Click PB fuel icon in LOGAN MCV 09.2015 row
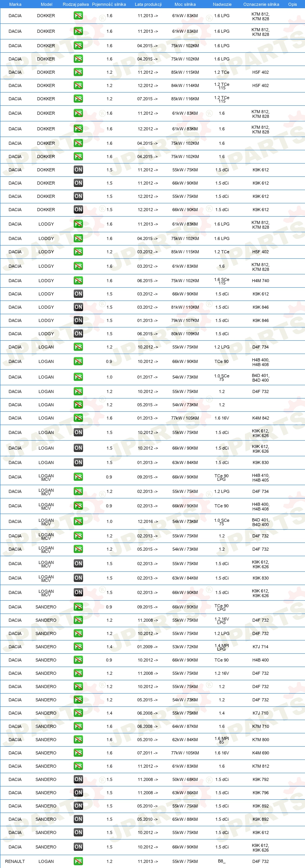Image resolution: width=305 pixels, height=868 pixels. 78,477
